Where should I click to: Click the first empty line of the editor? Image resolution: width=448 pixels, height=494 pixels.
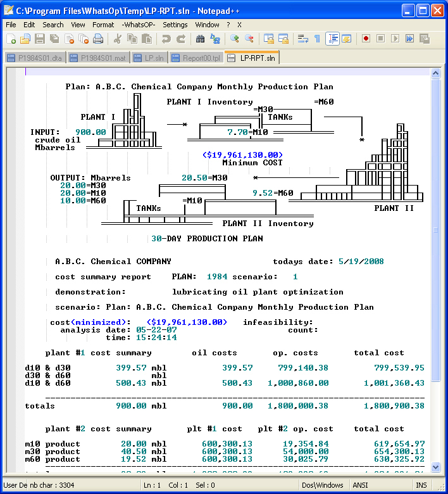[227, 72]
